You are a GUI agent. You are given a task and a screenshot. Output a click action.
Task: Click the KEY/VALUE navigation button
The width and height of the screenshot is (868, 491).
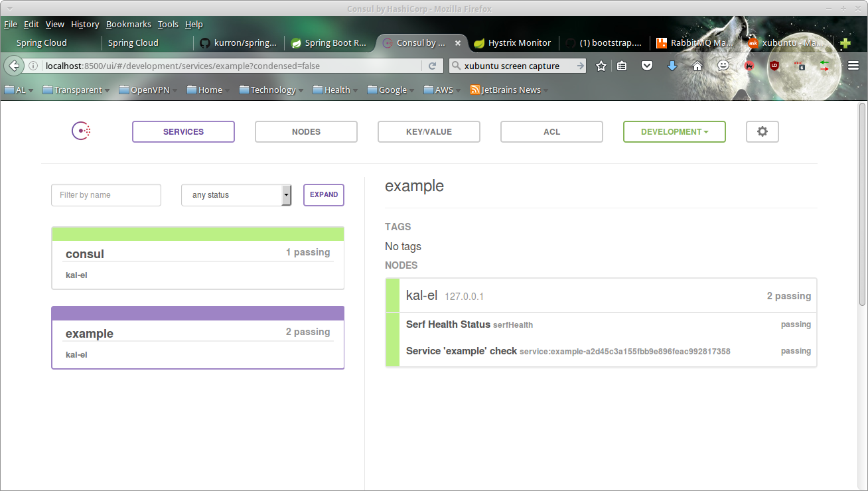click(x=429, y=131)
